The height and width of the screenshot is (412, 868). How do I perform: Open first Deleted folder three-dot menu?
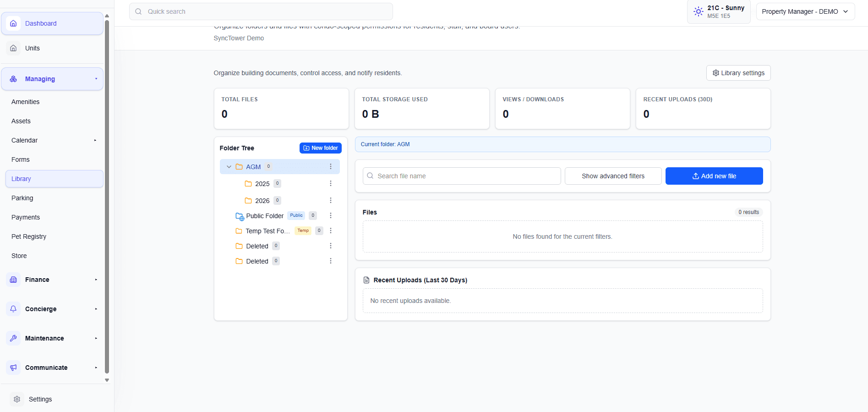pos(331,246)
